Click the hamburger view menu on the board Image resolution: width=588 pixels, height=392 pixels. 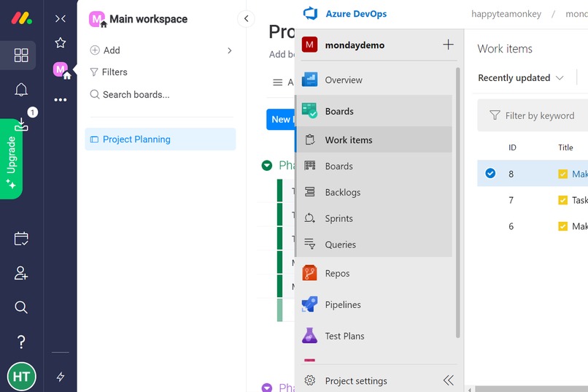tap(277, 82)
